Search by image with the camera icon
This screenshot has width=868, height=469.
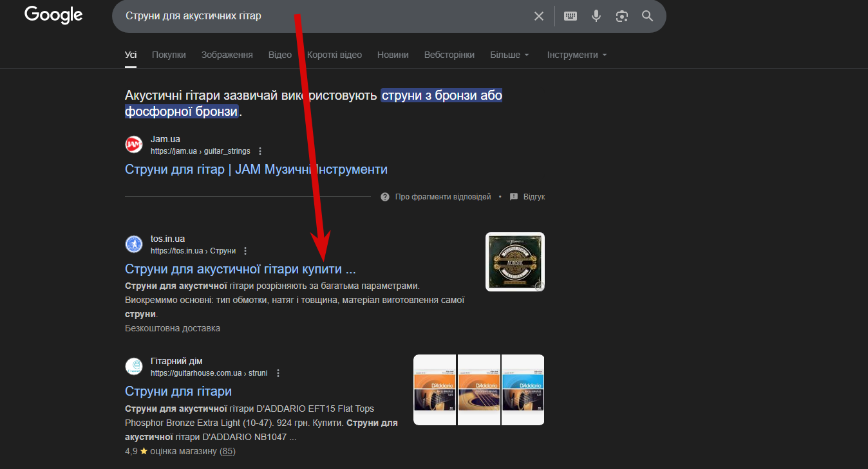click(622, 16)
